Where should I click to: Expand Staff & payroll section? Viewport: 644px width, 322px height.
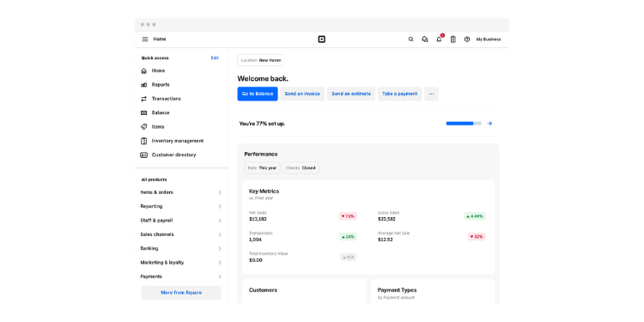pos(181,221)
